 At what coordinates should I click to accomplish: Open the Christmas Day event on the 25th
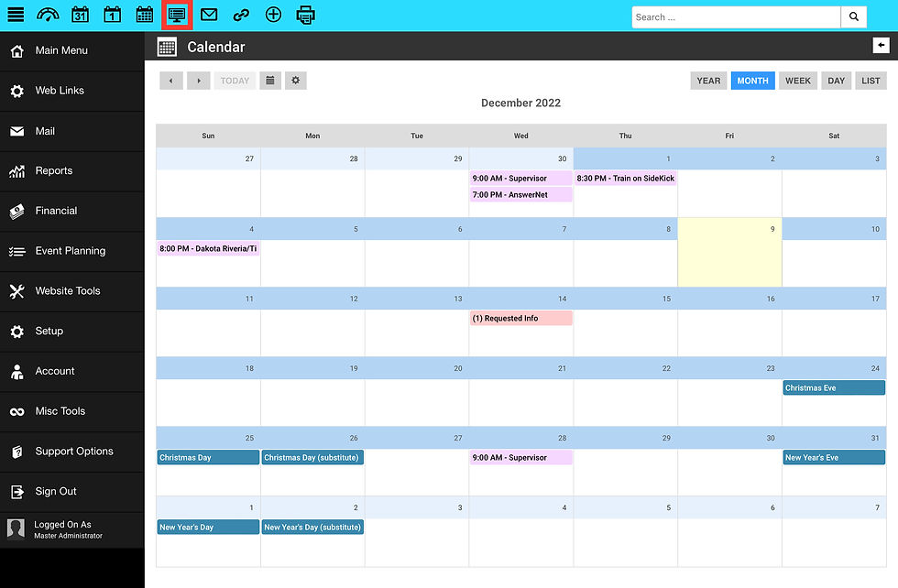[x=208, y=457]
